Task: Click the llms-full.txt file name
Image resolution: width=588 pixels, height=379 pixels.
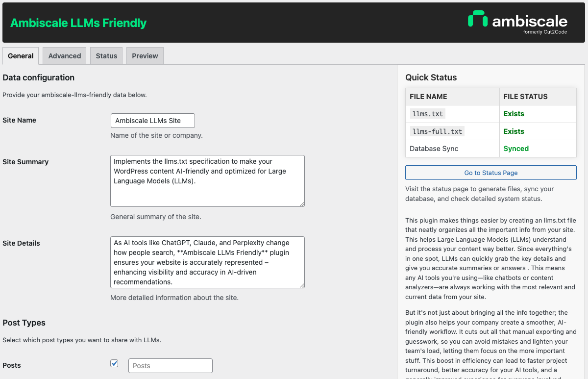Action: 437,131
